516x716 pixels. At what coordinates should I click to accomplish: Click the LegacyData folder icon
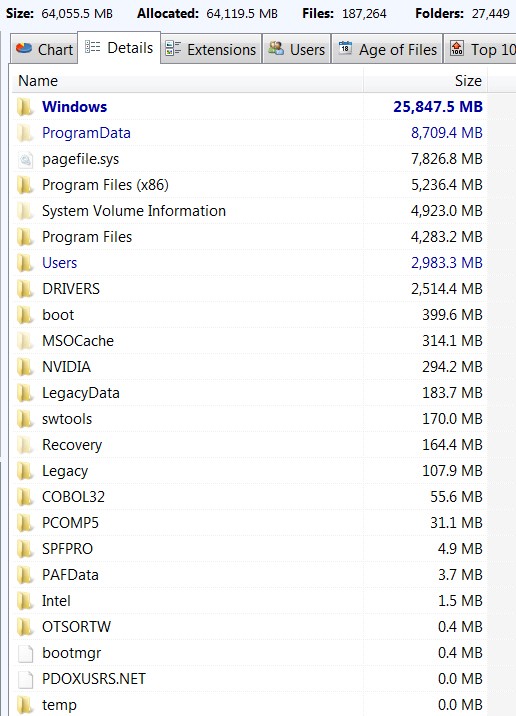coord(25,393)
